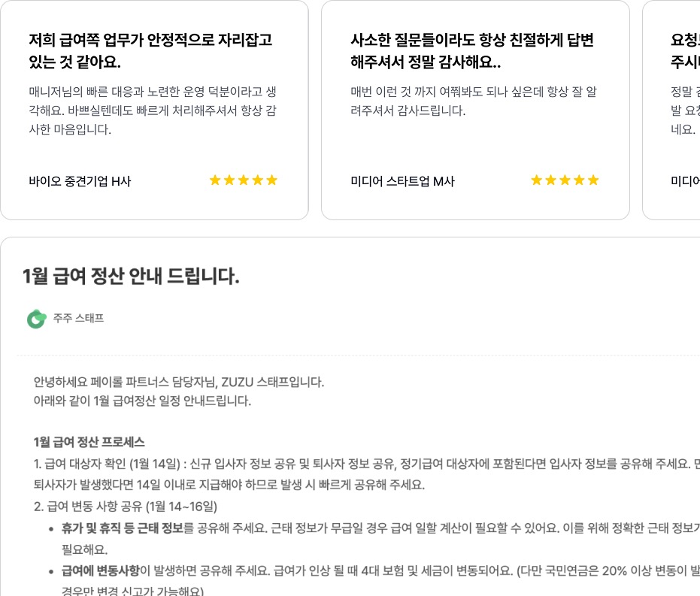Click fifth star in 바이오 중견기업 H사 rating
The width and height of the screenshot is (700, 596).
click(x=272, y=180)
